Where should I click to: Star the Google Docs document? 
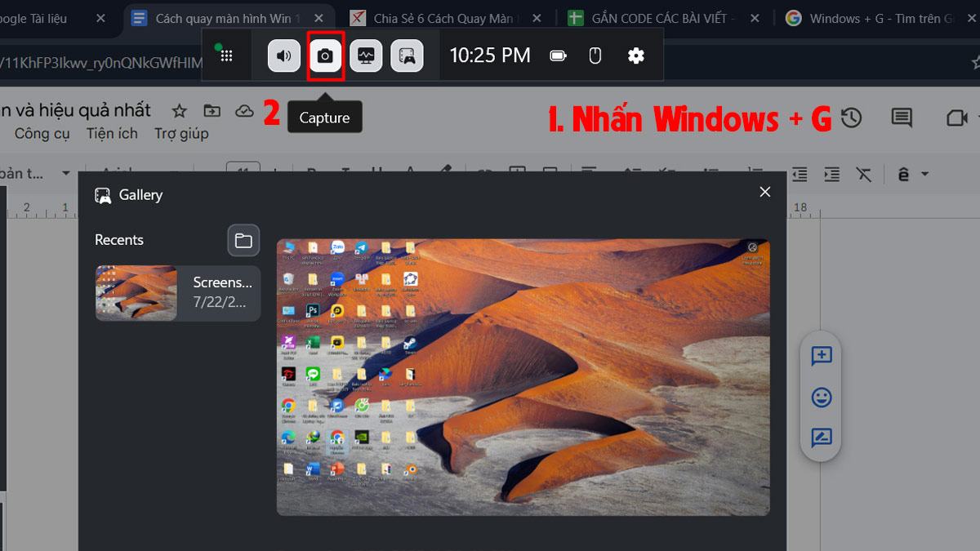pyautogui.click(x=180, y=111)
